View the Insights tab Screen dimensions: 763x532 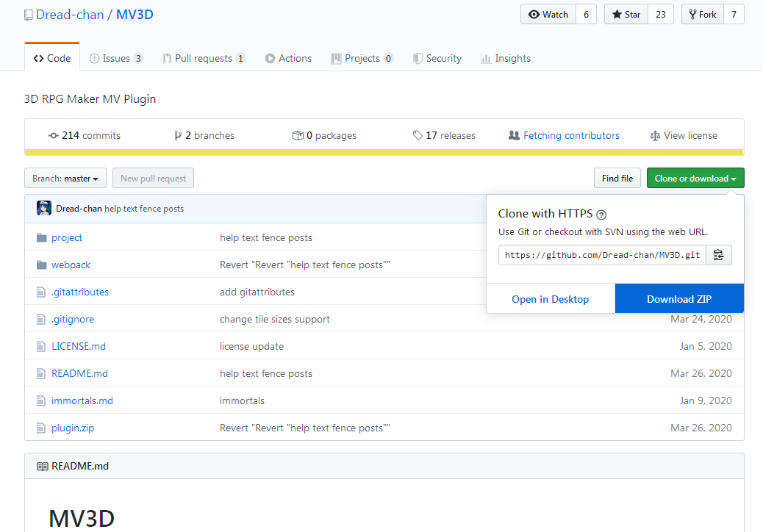point(506,58)
